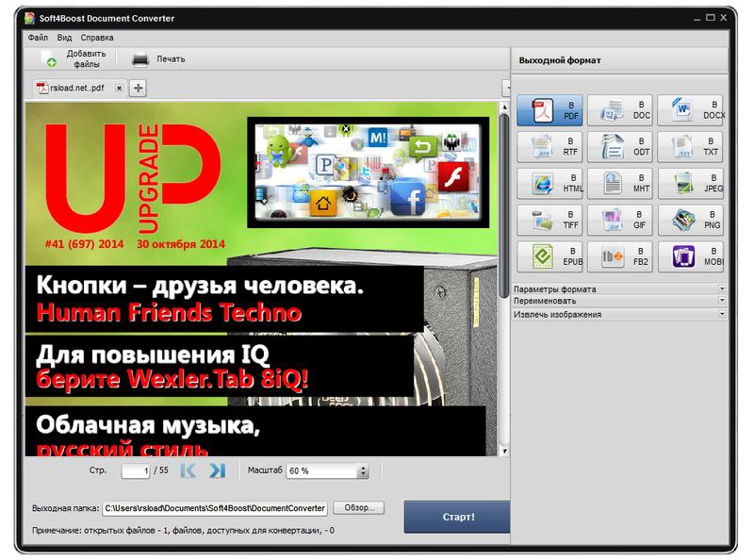Screen dimensions: 754x560
Task: Select the DOC output format
Action: (x=619, y=110)
